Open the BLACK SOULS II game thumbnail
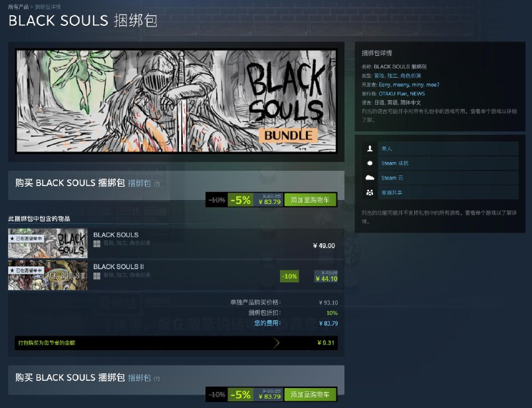Viewport: 532px width, 408px height. (x=48, y=275)
